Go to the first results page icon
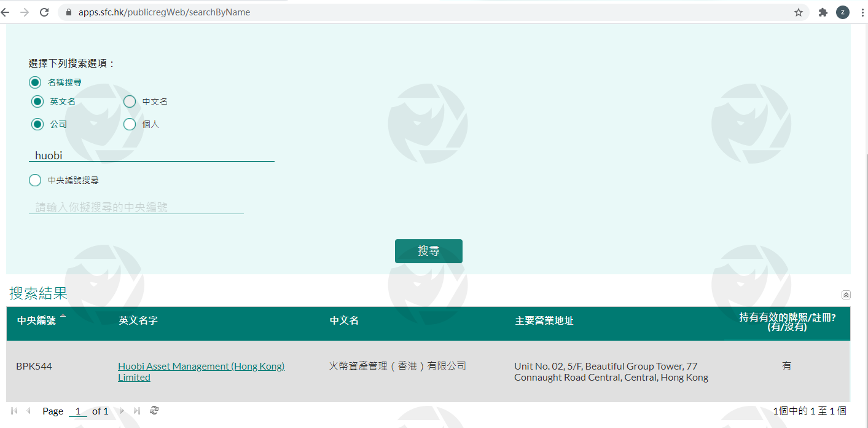This screenshot has width=868, height=428. pos(14,411)
